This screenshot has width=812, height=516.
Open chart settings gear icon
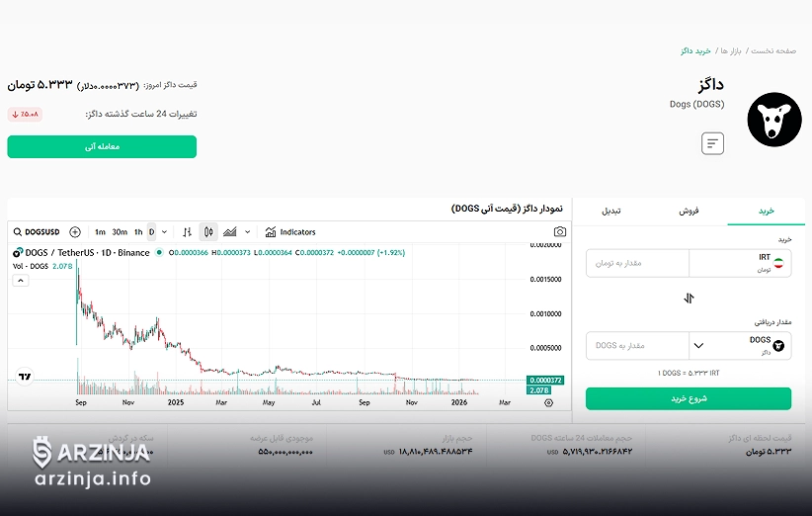coord(549,402)
